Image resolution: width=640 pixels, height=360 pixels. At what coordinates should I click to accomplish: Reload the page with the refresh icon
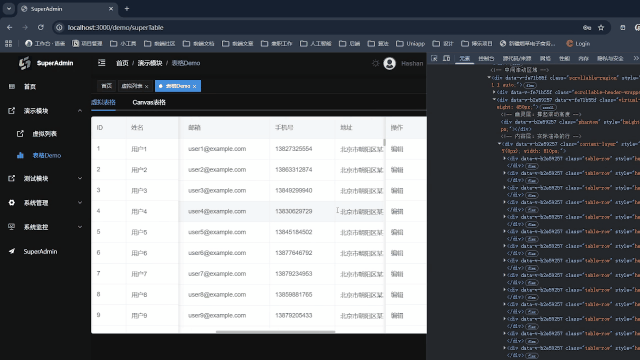pos(40,27)
